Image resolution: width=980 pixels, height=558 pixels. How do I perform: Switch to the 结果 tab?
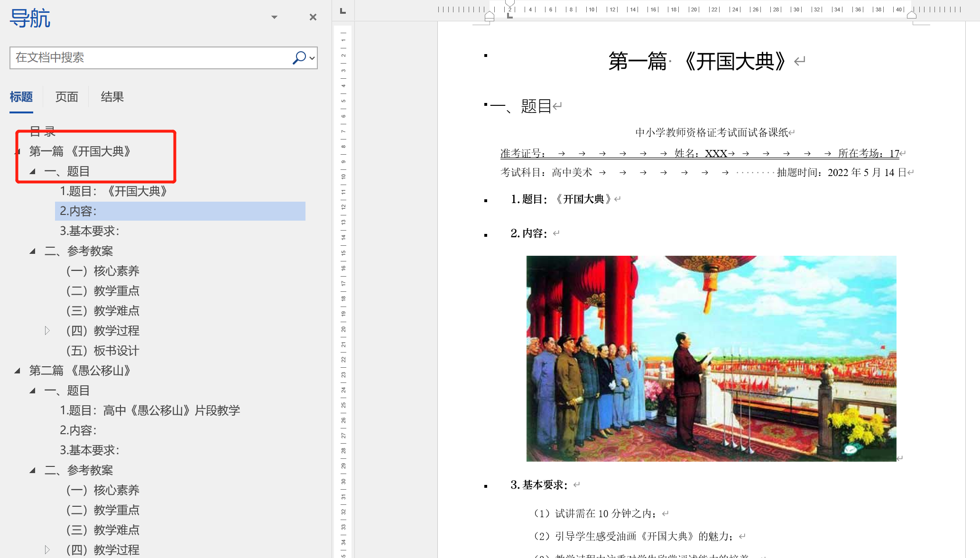112,97
